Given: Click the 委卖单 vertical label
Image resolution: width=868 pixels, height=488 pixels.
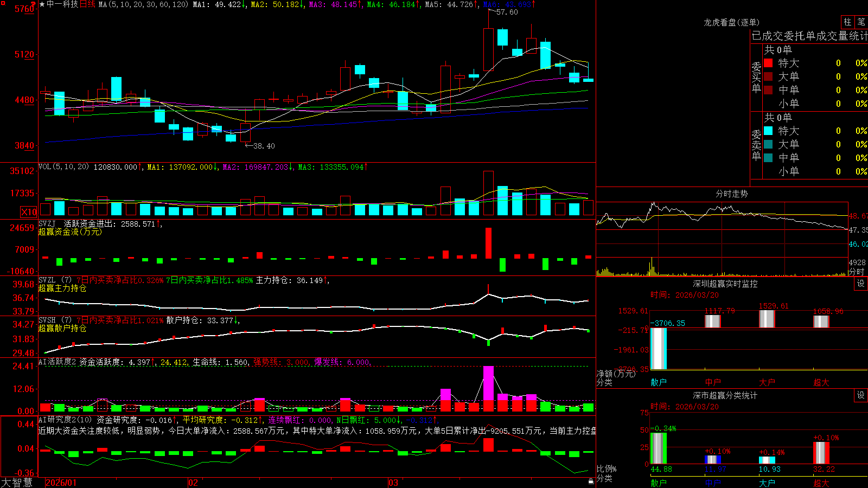Looking at the screenshot, I should (756, 145).
